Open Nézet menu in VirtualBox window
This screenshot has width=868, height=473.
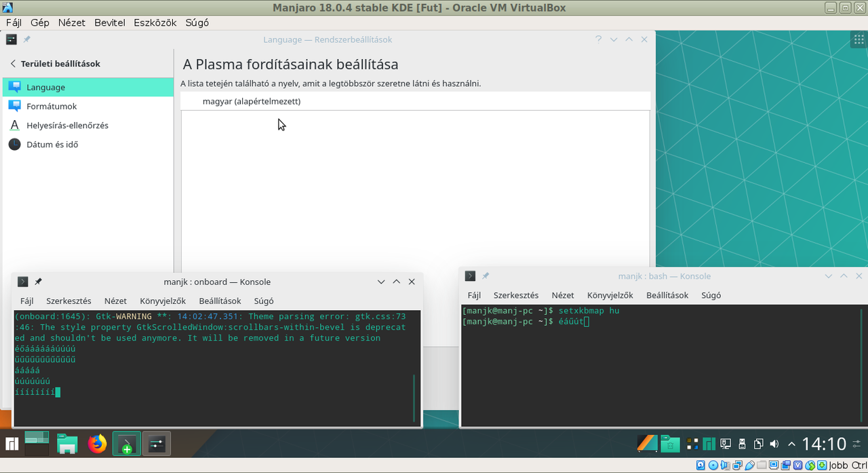click(72, 22)
